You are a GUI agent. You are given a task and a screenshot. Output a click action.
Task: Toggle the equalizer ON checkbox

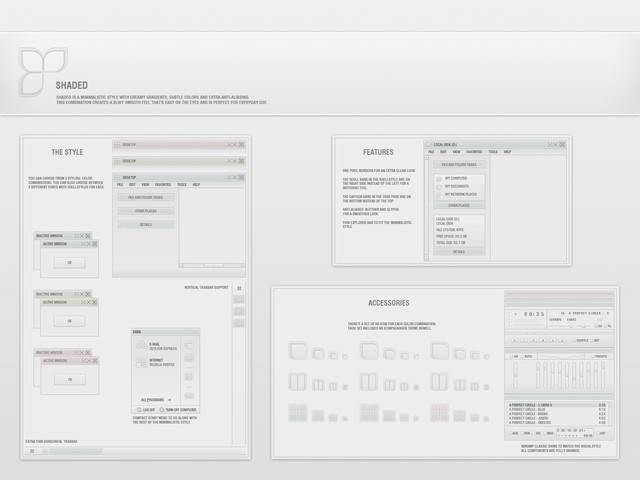point(511,356)
